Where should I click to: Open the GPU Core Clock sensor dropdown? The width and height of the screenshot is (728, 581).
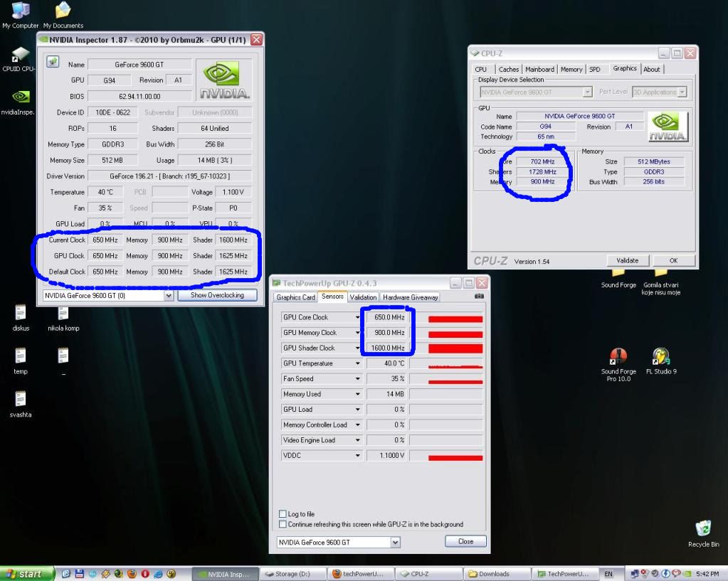click(357, 317)
